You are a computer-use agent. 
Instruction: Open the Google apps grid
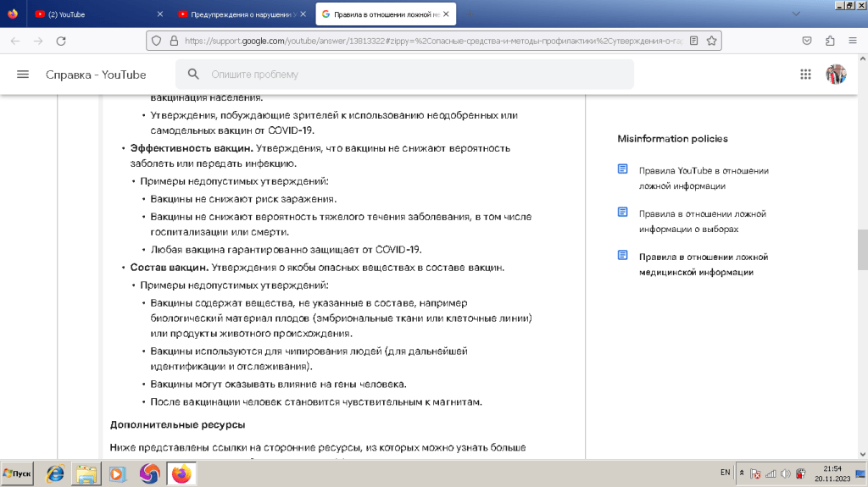click(805, 75)
